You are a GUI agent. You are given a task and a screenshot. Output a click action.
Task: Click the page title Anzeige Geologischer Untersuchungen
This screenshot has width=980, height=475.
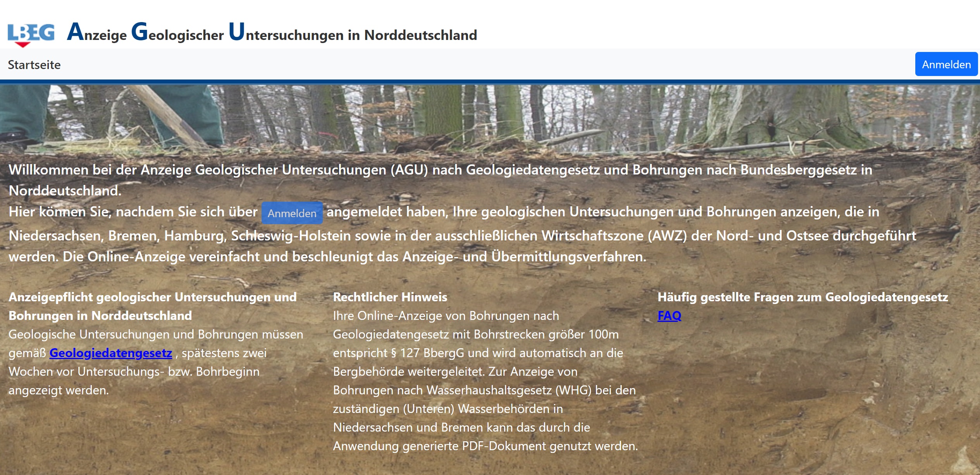point(272,32)
